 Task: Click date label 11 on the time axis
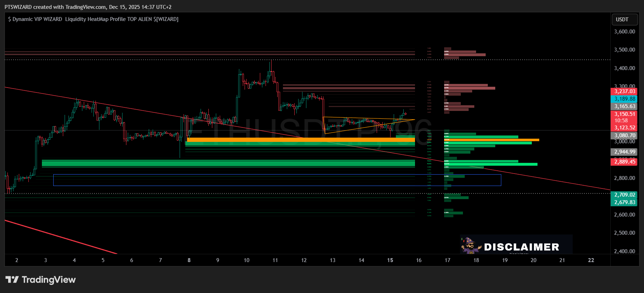pos(275,260)
